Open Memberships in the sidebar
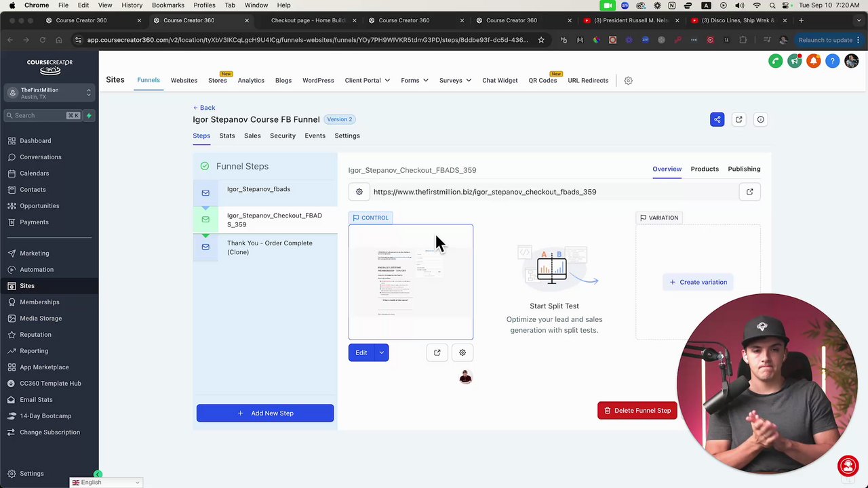Screen dimensions: 868x488 tap(39, 302)
